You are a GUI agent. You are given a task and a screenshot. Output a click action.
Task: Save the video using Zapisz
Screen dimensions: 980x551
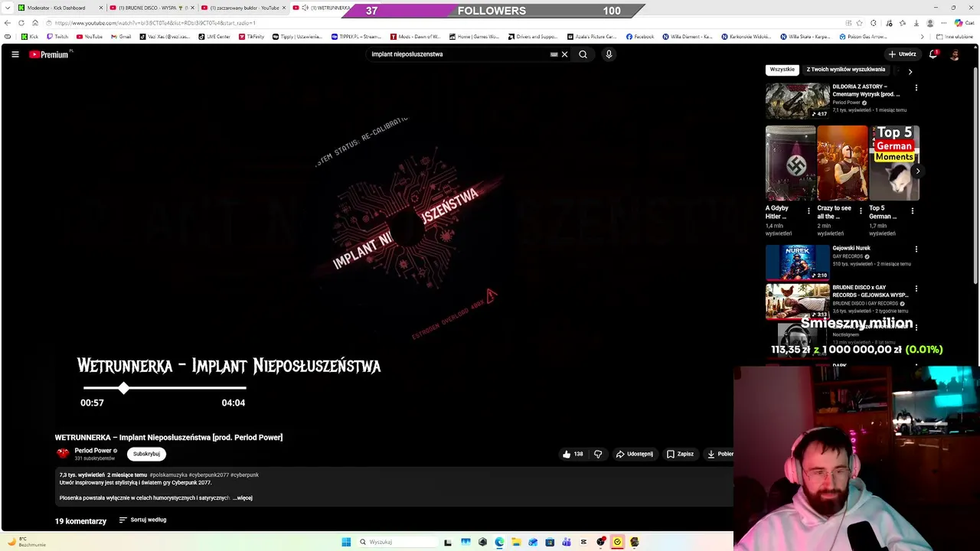[680, 454]
